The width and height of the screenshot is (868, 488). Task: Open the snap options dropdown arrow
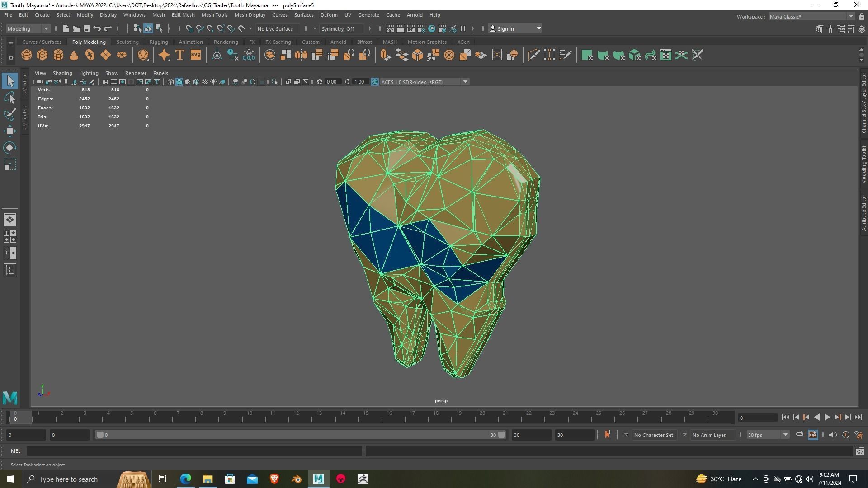(x=250, y=28)
